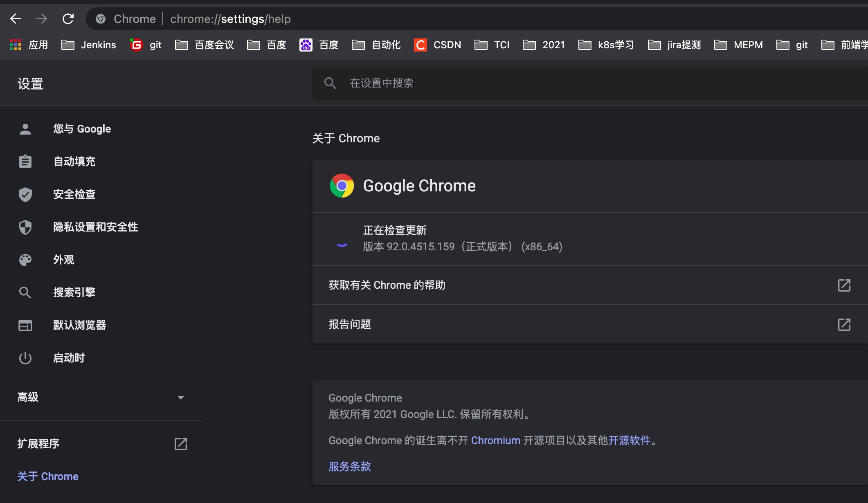Image resolution: width=868 pixels, height=503 pixels.
Task: Open the k8s学习 bookmark folder
Action: coord(606,45)
